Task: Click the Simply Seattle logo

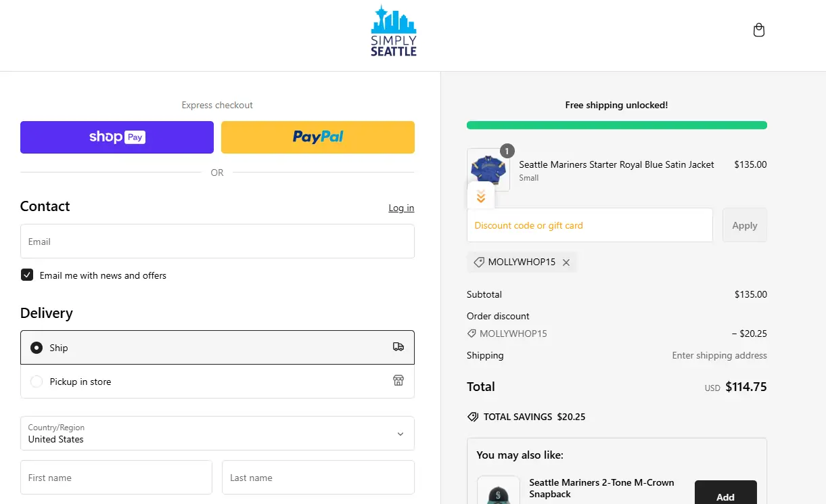Action: coord(394,31)
